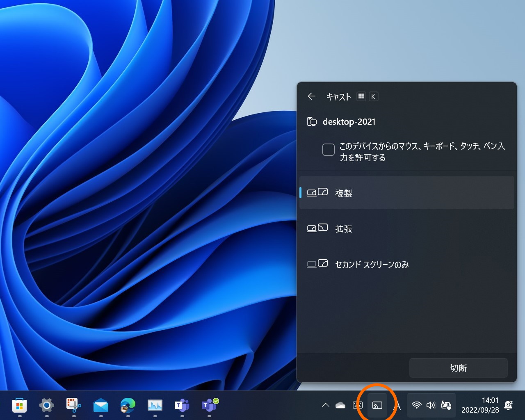525x420 pixels.
Task: Click the OneDrive cloud icon in the tray
Action: 340,405
